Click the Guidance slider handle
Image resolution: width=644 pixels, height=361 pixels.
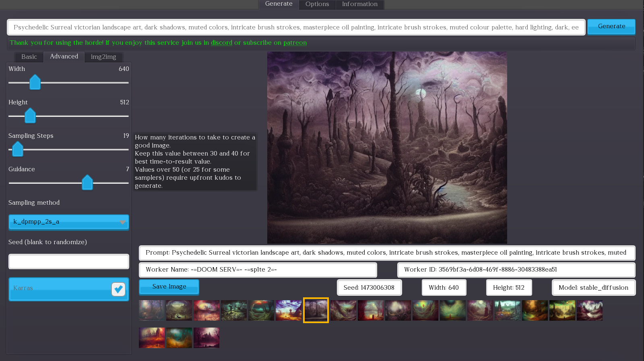pyautogui.click(x=87, y=183)
